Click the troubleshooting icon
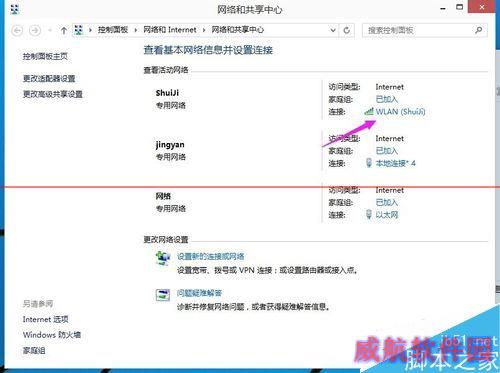500x373 pixels. (163, 295)
